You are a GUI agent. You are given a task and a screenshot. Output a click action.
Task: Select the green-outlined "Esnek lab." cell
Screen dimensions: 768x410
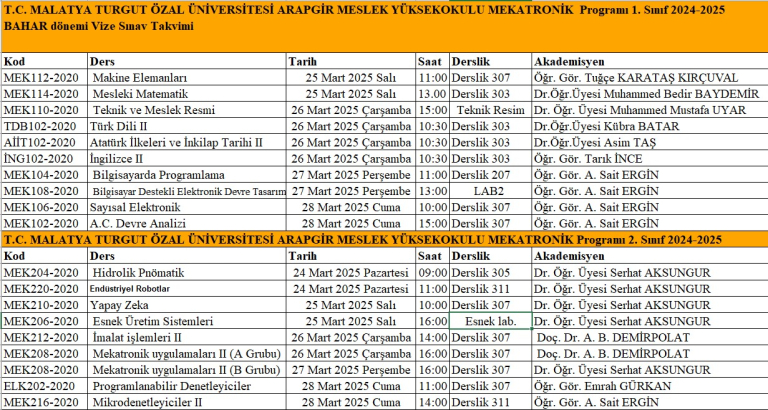(489, 321)
